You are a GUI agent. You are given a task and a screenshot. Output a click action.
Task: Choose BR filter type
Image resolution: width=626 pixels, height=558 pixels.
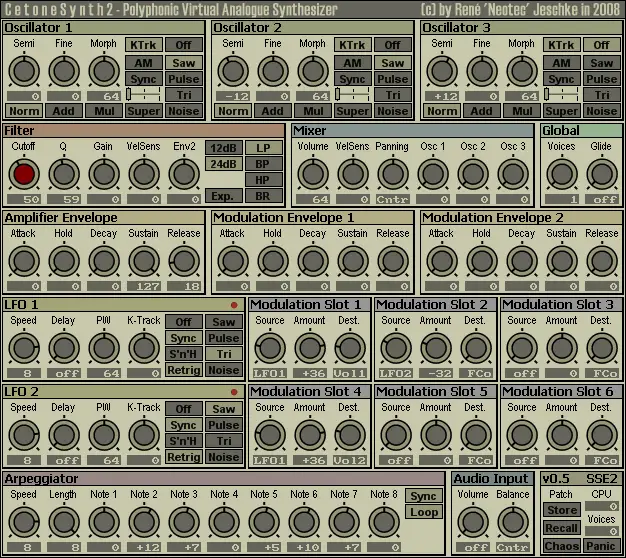coord(263,196)
